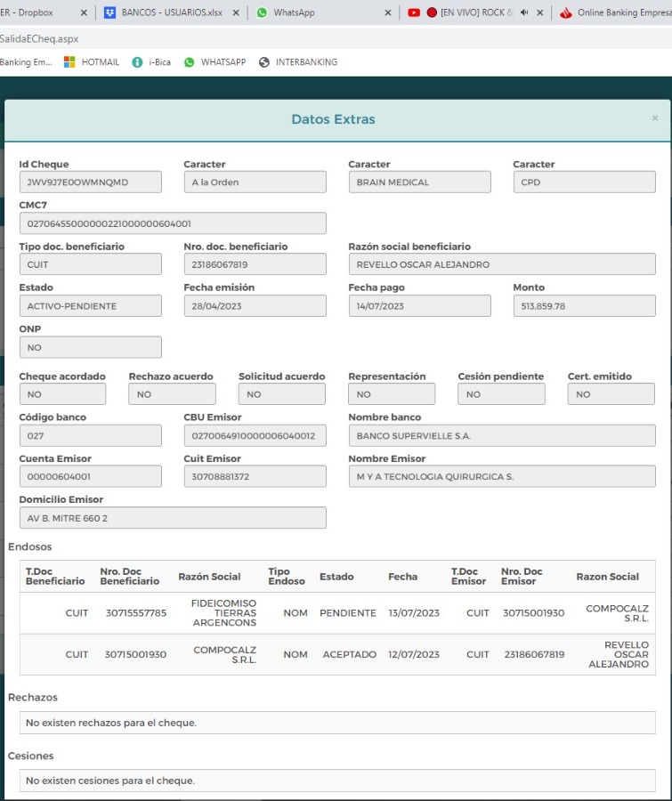
Task: Select the CMC7 code field
Action: pyautogui.click(x=173, y=223)
